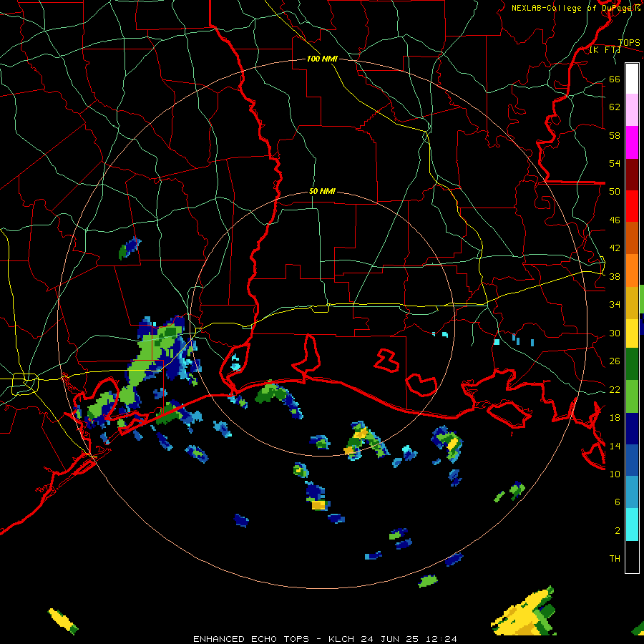This screenshot has width=644, height=644.
Task: Click the 50 NMI range ring label
Action: coord(322,191)
